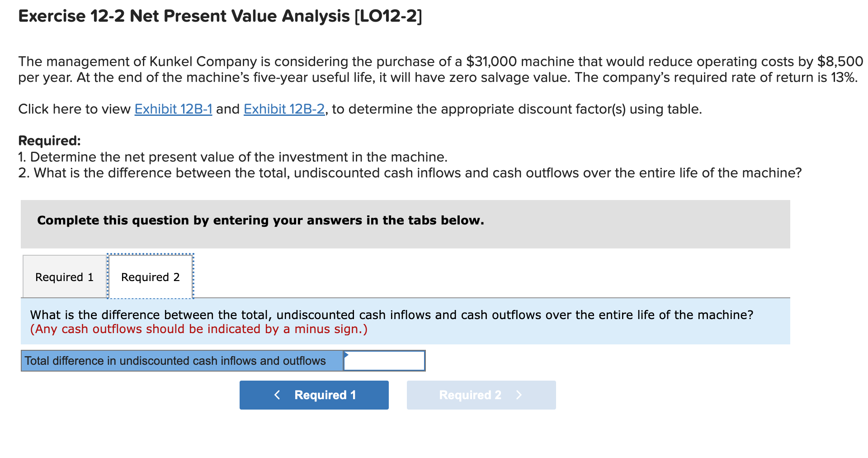Select the Required 2 tab
Image resolution: width=868 pixels, height=458 pixels.
tap(150, 277)
